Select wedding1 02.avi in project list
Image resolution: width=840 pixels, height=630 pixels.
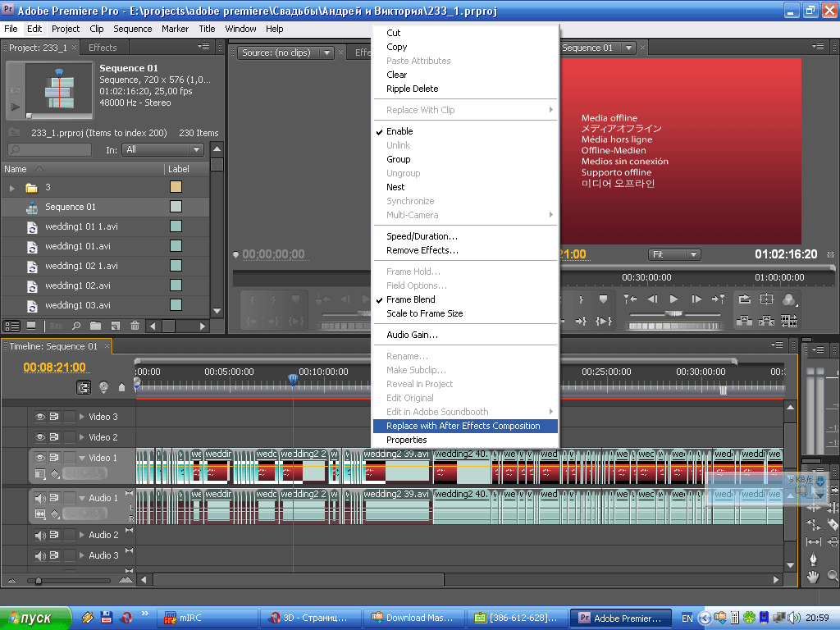(77, 285)
